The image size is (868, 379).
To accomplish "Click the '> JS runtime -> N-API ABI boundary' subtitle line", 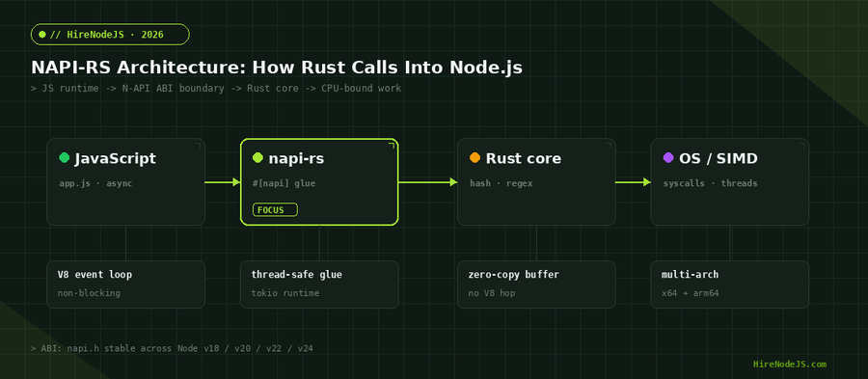I will point(216,89).
